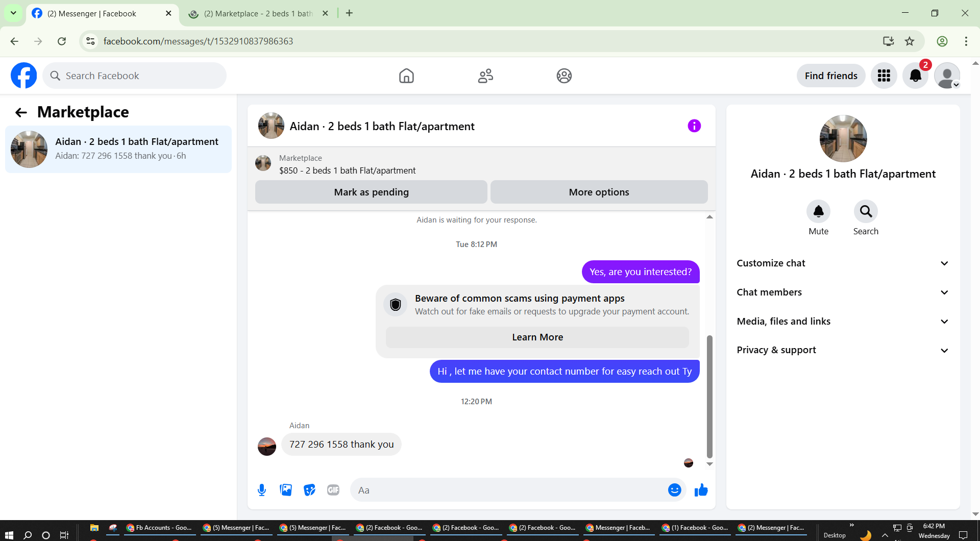Open the Aidan conversation in list

[x=118, y=149]
